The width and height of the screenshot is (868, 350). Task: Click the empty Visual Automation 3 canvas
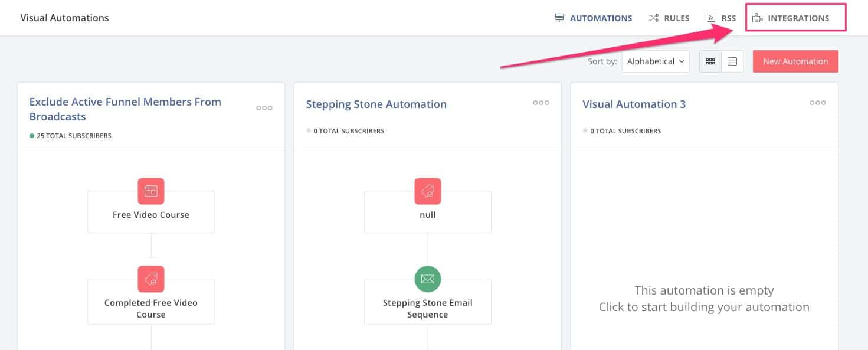704,299
